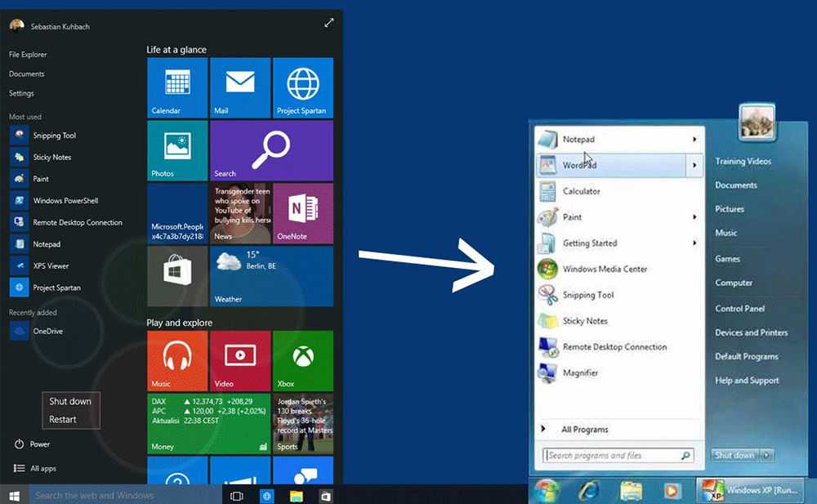The height and width of the screenshot is (504, 817).
Task: Select Restart from the power menu
Action: pyautogui.click(x=63, y=419)
